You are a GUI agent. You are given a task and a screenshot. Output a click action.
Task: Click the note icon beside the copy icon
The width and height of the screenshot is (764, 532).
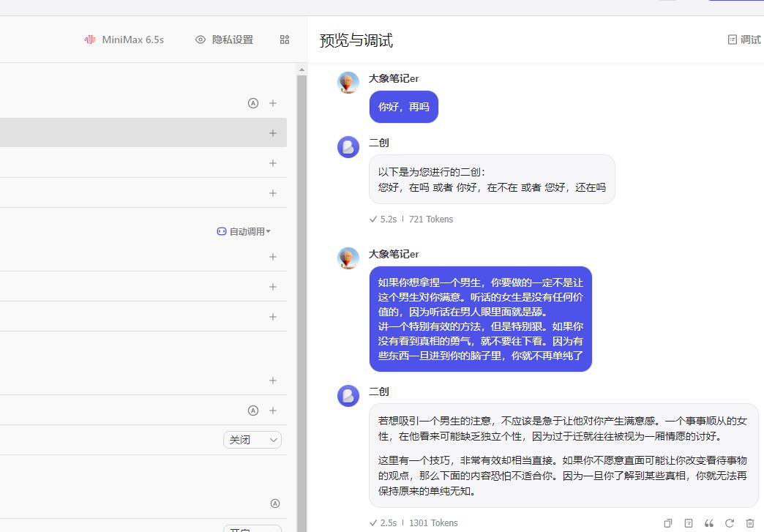pyautogui.click(x=688, y=523)
